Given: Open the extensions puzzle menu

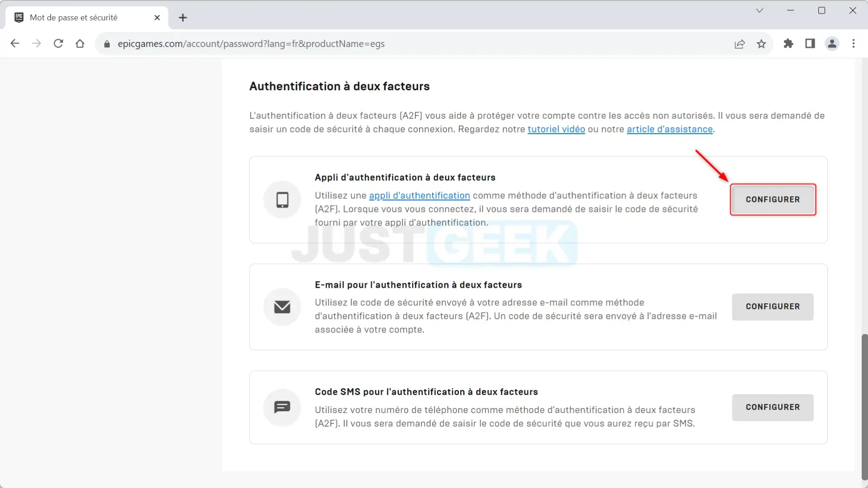Looking at the screenshot, I should pos(788,43).
